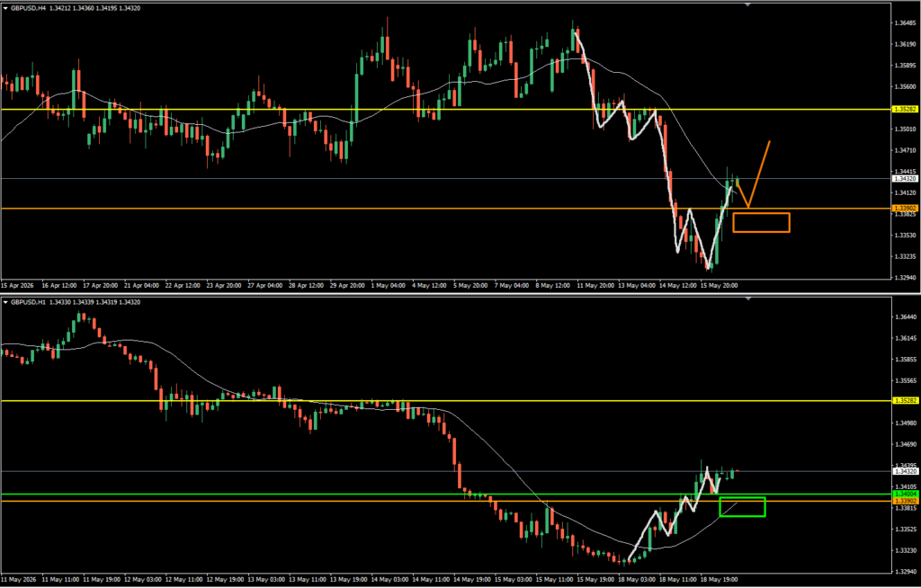Viewport: 921px width, 588px height.
Task: Select the green 1.34004 price label on H1 chart
Action: [905, 494]
